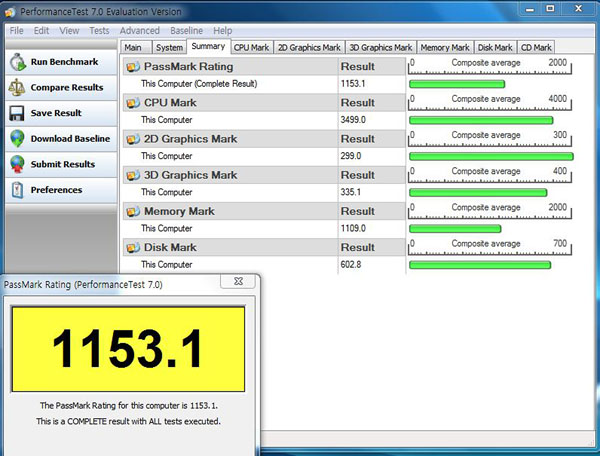Switch to the Memory Mark tab
Image resolution: width=600 pixels, height=456 pixels.
click(x=445, y=47)
